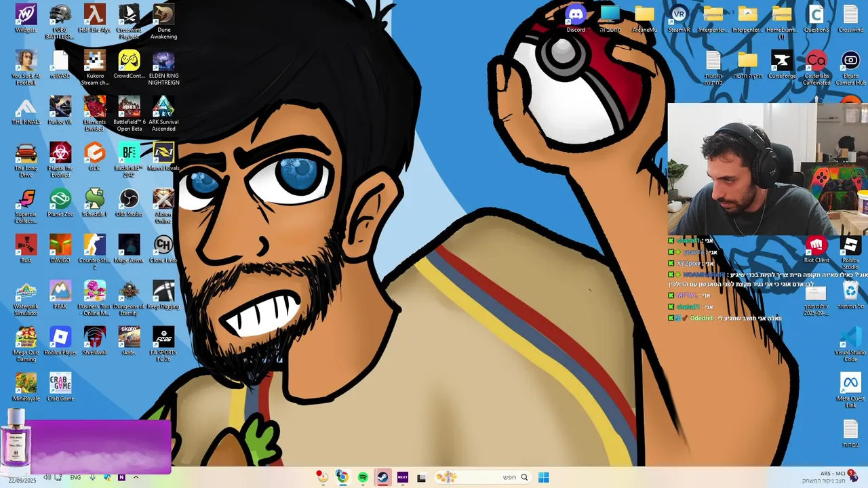
Task: Select The Long Drive shortcut
Action: point(26,159)
